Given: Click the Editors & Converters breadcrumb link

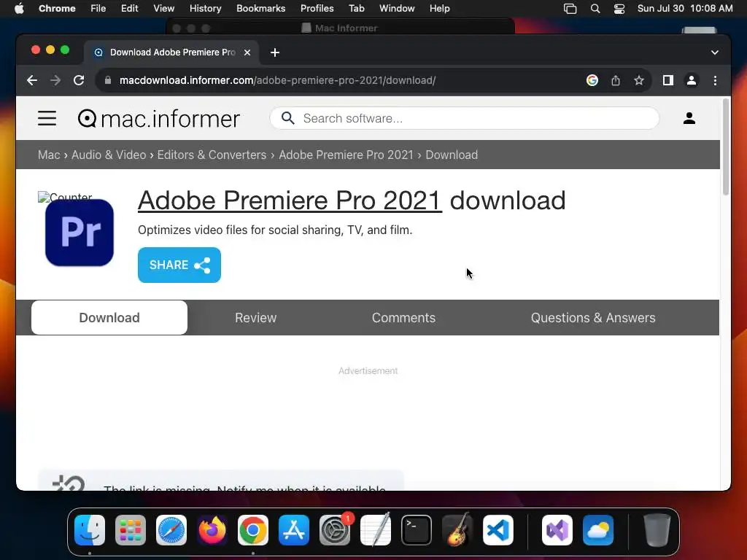Looking at the screenshot, I should tap(212, 155).
